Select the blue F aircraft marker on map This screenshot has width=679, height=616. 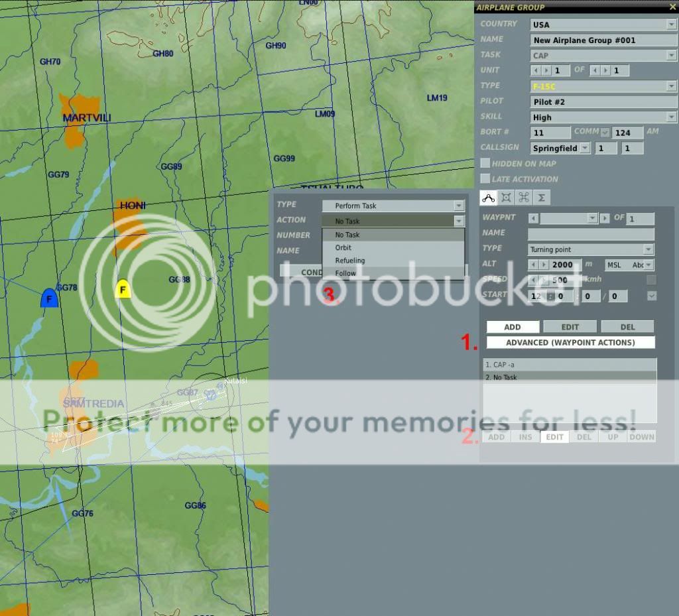(x=48, y=299)
